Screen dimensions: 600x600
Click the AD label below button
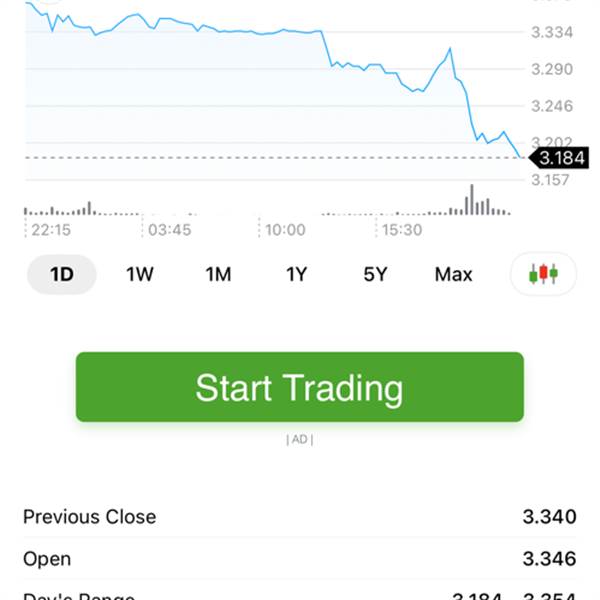coord(300,439)
